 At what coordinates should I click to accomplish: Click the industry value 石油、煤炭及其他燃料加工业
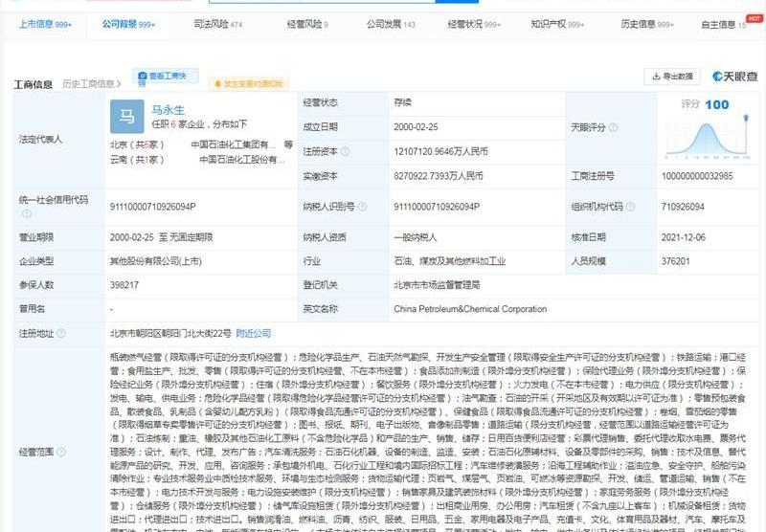pyautogui.click(x=449, y=261)
